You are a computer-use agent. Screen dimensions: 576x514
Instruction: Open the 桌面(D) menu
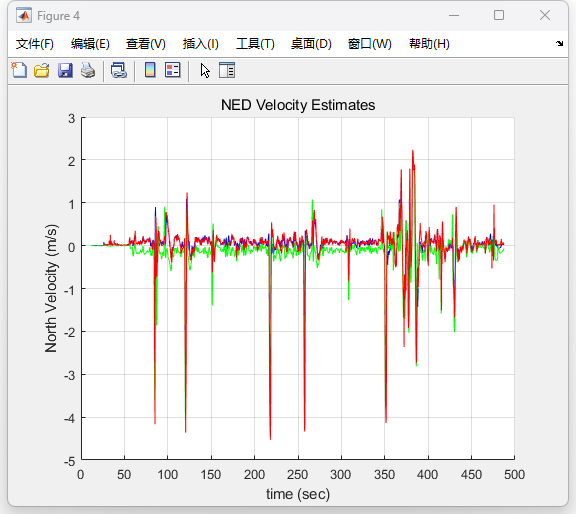(x=311, y=44)
